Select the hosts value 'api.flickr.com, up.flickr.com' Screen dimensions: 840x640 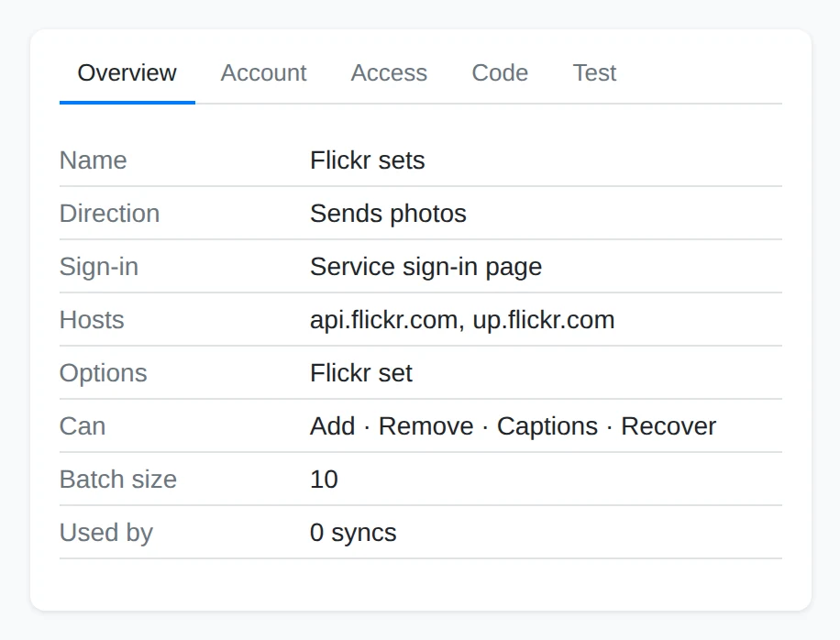pyautogui.click(x=462, y=320)
